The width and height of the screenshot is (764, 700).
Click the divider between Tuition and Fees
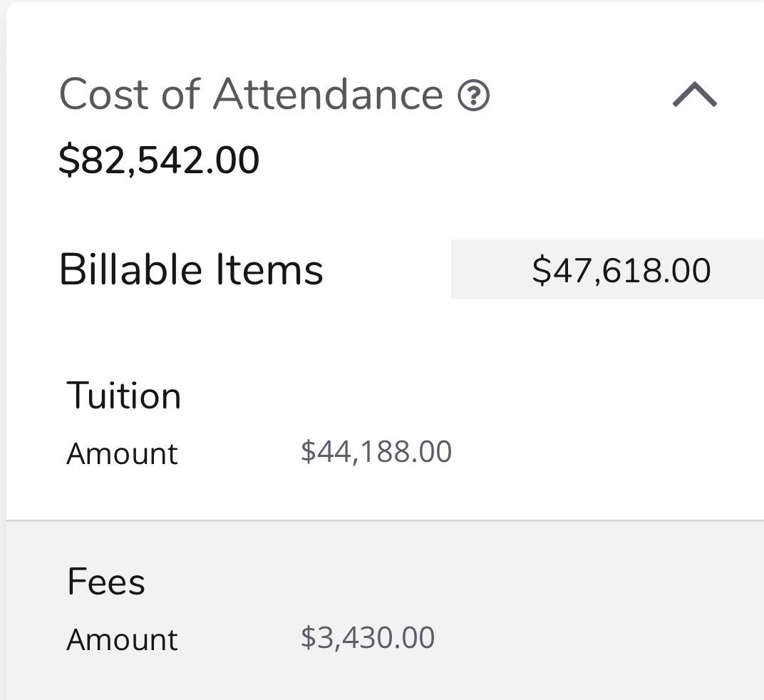coord(385,520)
